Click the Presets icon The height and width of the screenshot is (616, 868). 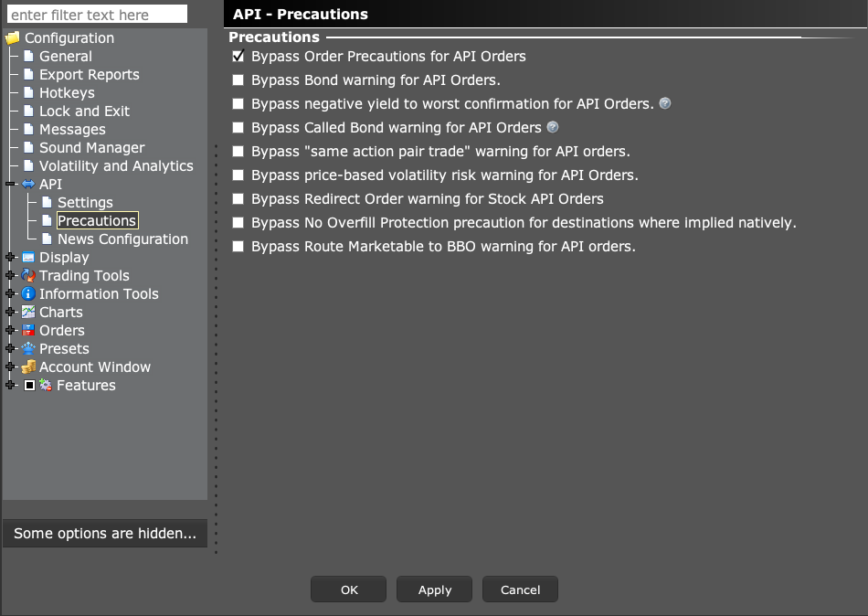pyautogui.click(x=28, y=348)
